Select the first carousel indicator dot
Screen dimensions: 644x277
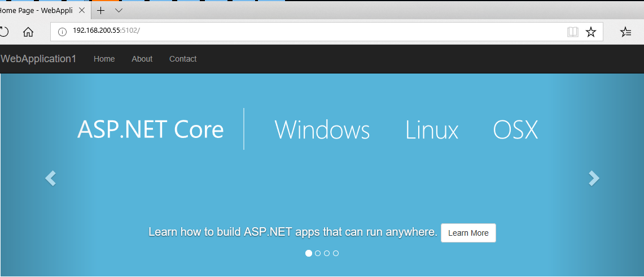309,253
